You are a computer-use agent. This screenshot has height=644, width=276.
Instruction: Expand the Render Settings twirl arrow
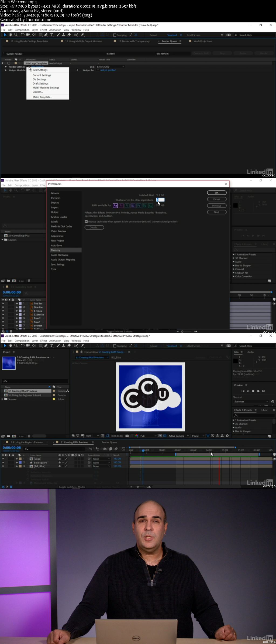(6, 67)
